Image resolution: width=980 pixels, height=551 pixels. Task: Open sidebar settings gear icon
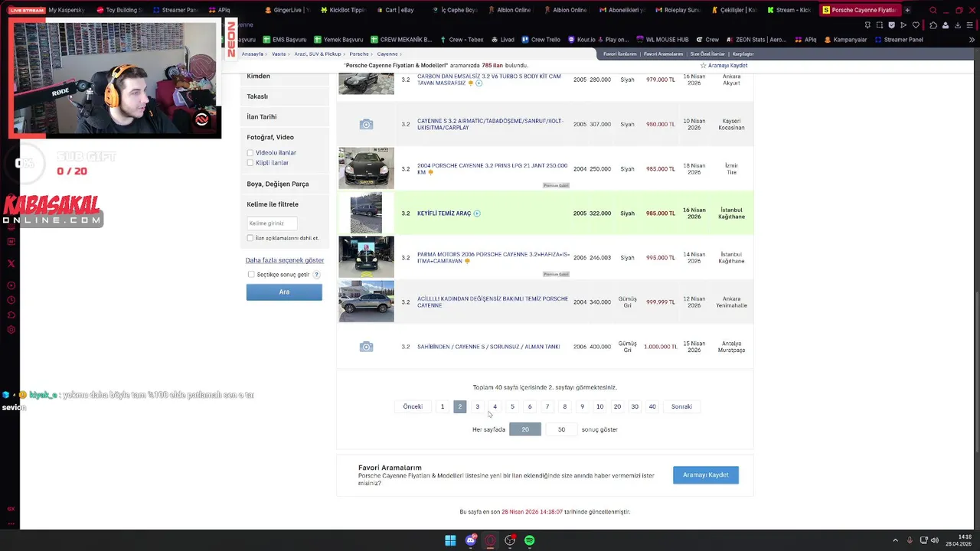pos(11,330)
